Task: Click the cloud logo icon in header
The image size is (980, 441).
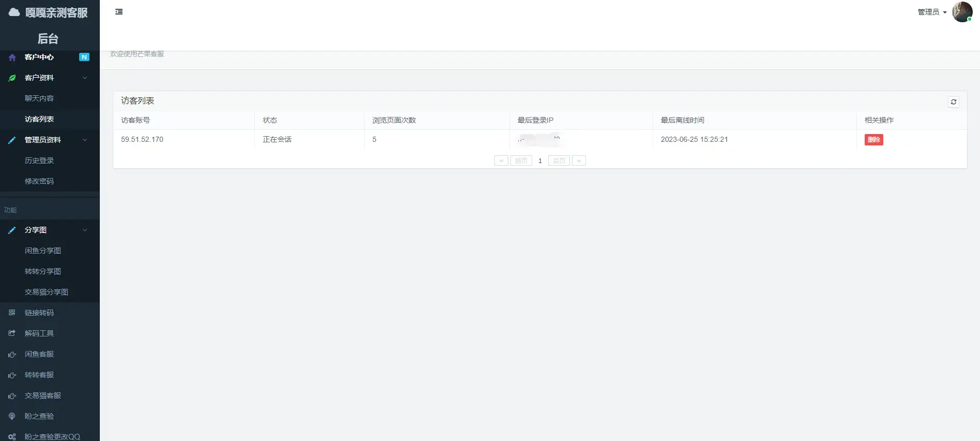Action: [x=14, y=12]
